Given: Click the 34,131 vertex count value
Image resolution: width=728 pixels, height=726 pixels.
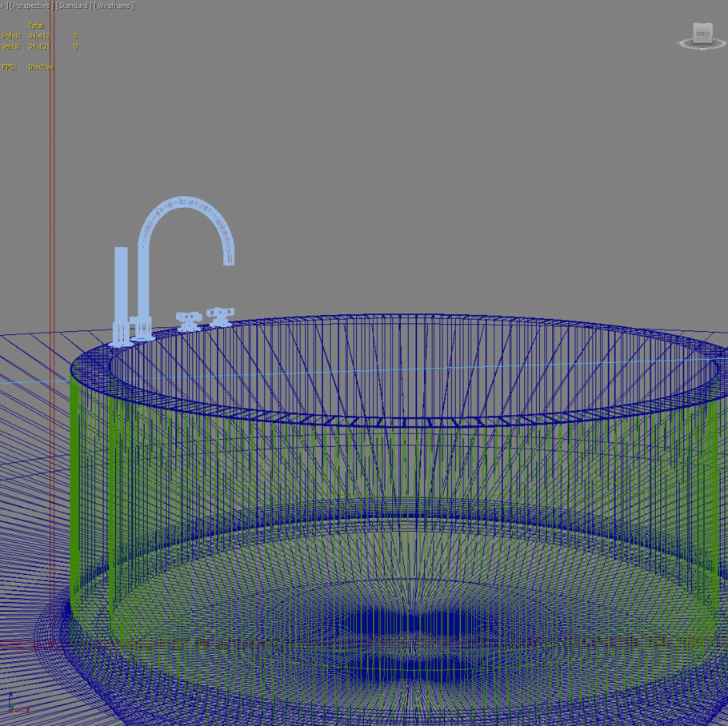Looking at the screenshot, I should pos(39,46).
